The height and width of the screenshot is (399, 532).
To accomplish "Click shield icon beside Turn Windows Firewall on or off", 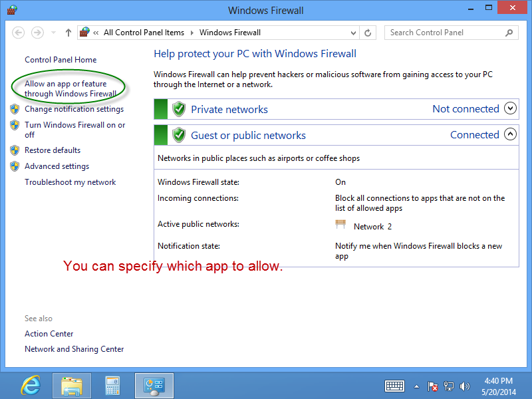I will pyautogui.click(x=15, y=125).
